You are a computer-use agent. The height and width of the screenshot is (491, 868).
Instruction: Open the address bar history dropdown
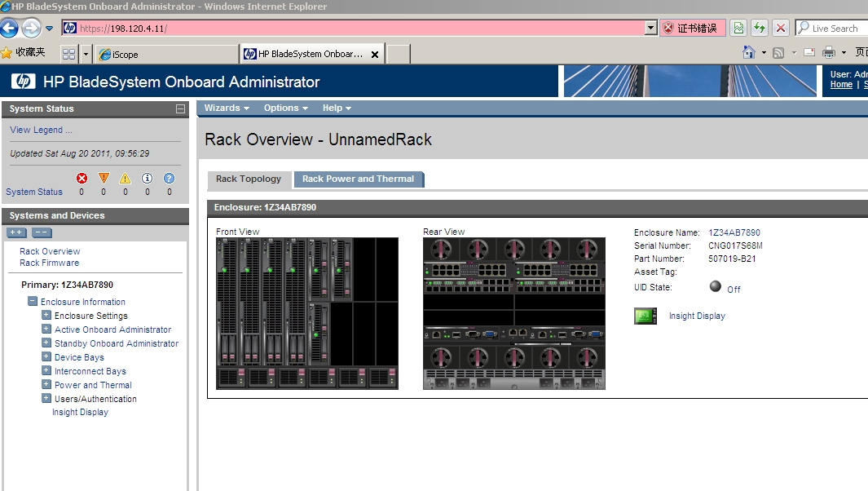pos(651,29)
